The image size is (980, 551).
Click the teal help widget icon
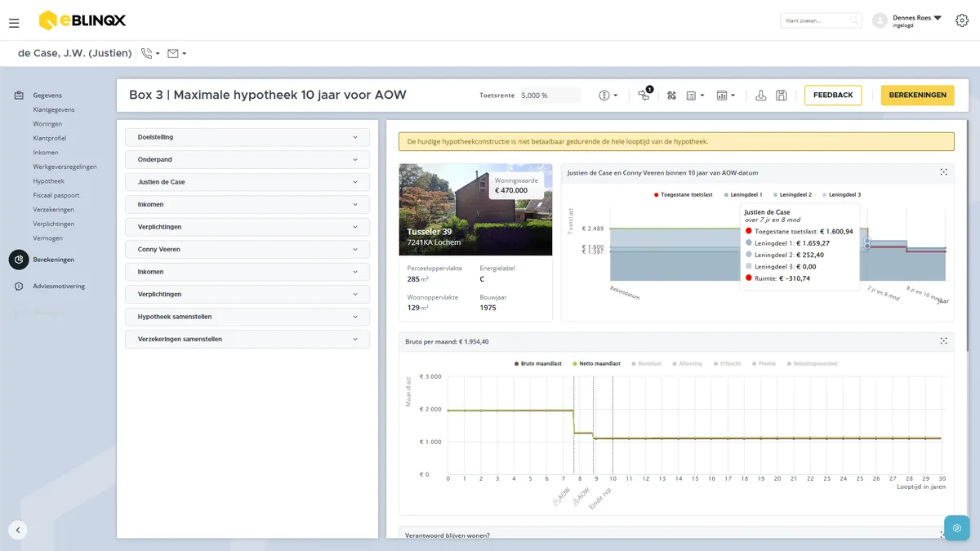[956, 528]
